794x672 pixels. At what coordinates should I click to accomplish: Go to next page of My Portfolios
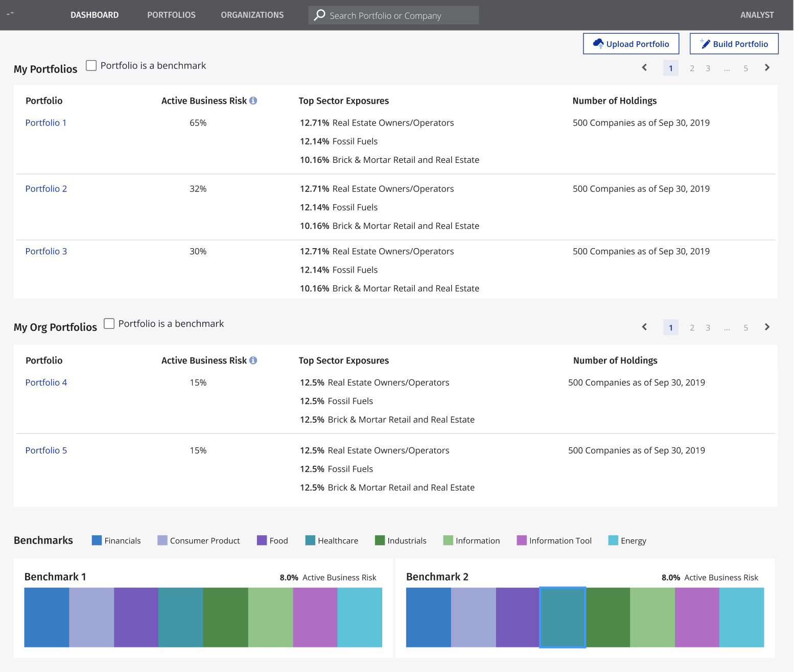(767, 68)
